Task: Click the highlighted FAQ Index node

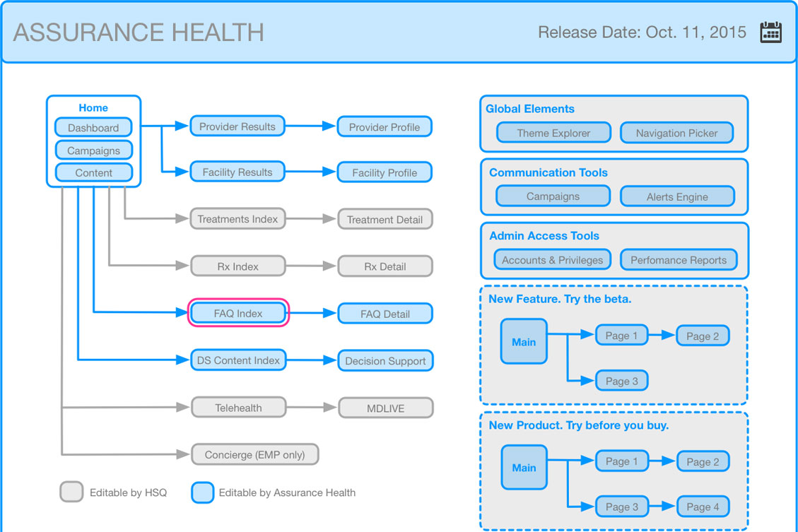Action: click(238, 313)
